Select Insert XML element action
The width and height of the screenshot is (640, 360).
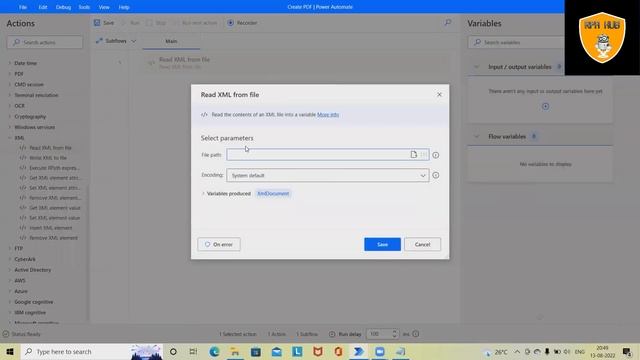(x=51, y=228)
